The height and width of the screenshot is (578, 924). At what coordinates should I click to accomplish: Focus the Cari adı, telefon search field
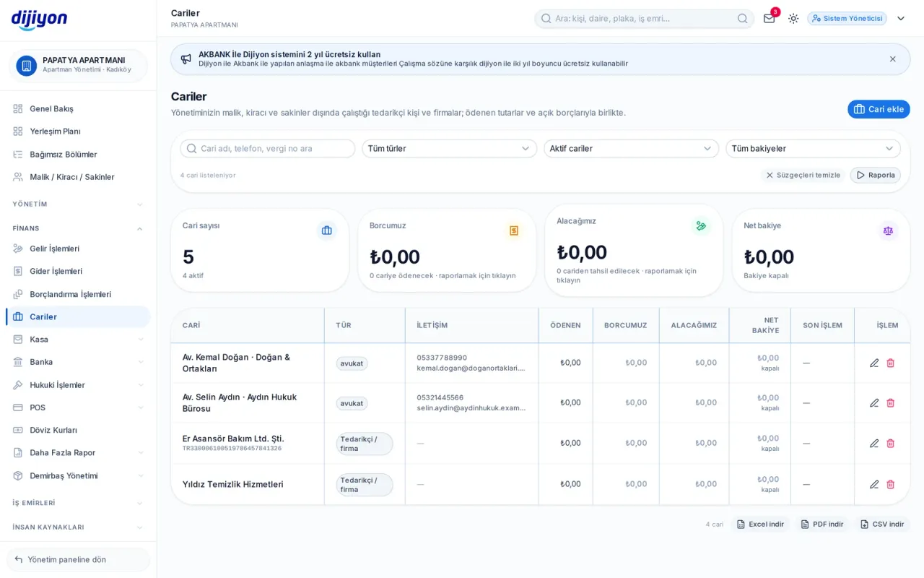pyautogui.click(x=268, y=148)
